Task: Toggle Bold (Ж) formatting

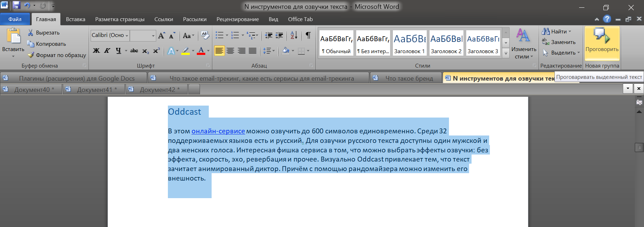Action: [x=96, y=51]
